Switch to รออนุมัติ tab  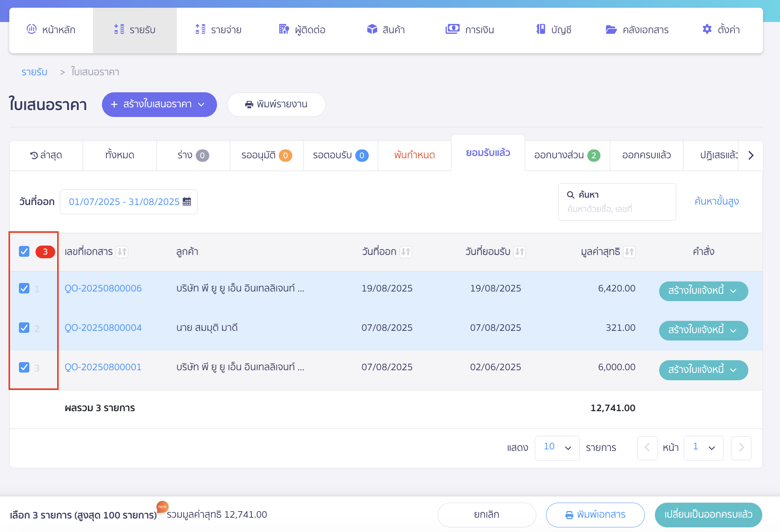(x=266, y=155)
